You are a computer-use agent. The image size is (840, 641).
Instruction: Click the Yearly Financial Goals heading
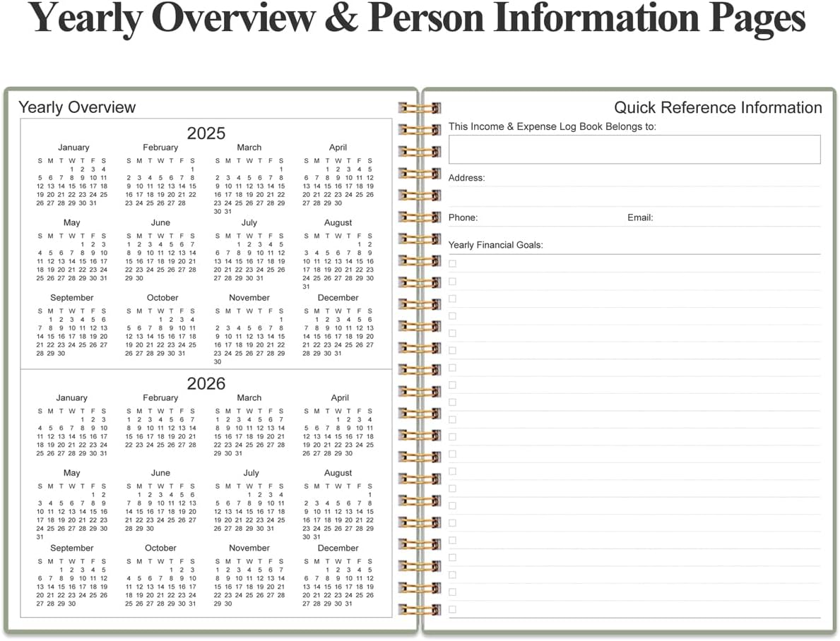pos(495,245)
